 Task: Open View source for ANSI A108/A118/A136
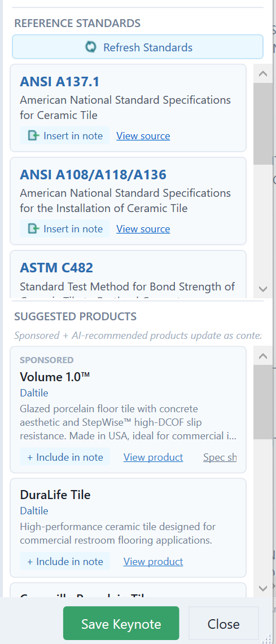click(143, 228)
